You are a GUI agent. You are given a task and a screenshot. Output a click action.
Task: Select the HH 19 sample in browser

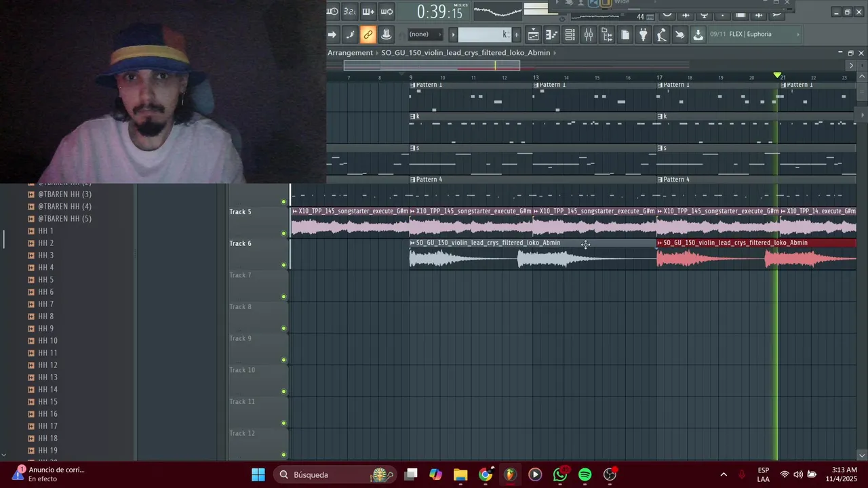(47, 451)
